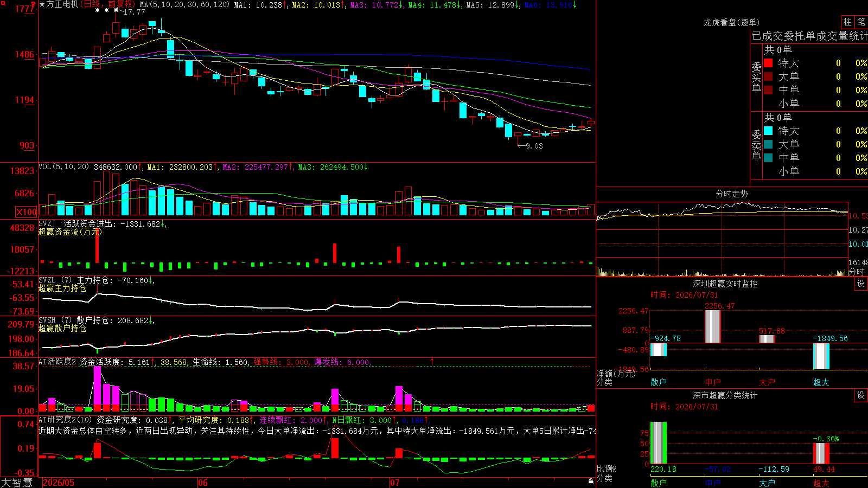Switch 龙虎看盘 to 笔 view
Viewport: 868px width, 488px height.
point(861,22)
